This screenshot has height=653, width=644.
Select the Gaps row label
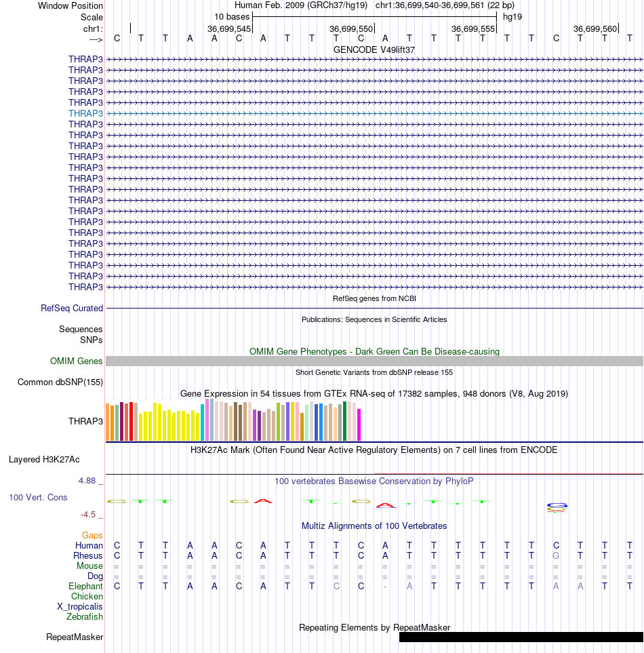pyautogui.click(x=92, y=535)
